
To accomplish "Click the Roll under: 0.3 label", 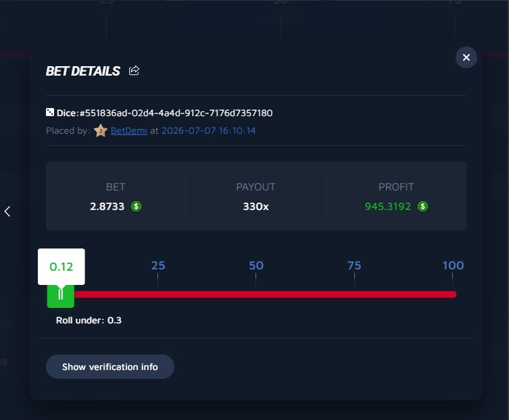I will click(x=89, y=321).
